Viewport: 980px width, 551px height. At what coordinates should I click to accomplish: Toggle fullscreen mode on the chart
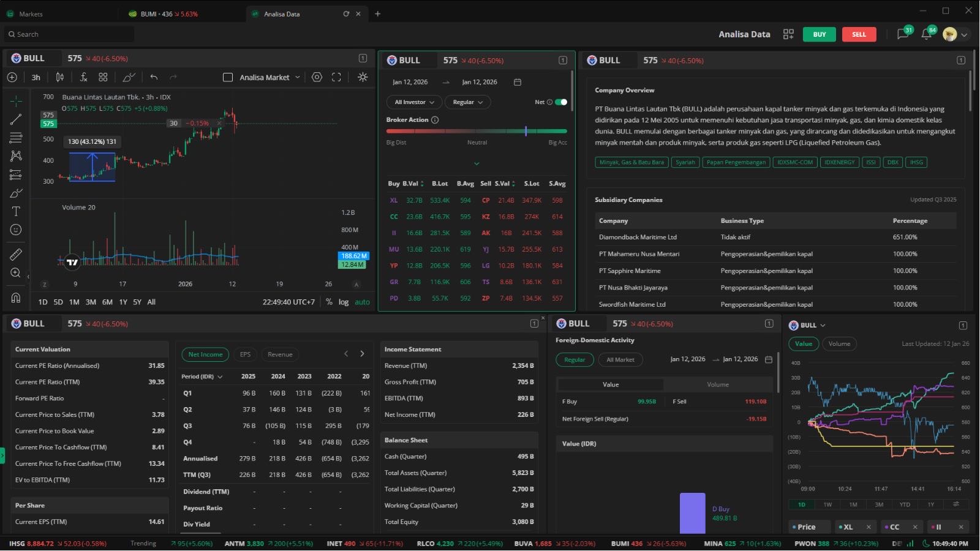(x=336, y=77)
